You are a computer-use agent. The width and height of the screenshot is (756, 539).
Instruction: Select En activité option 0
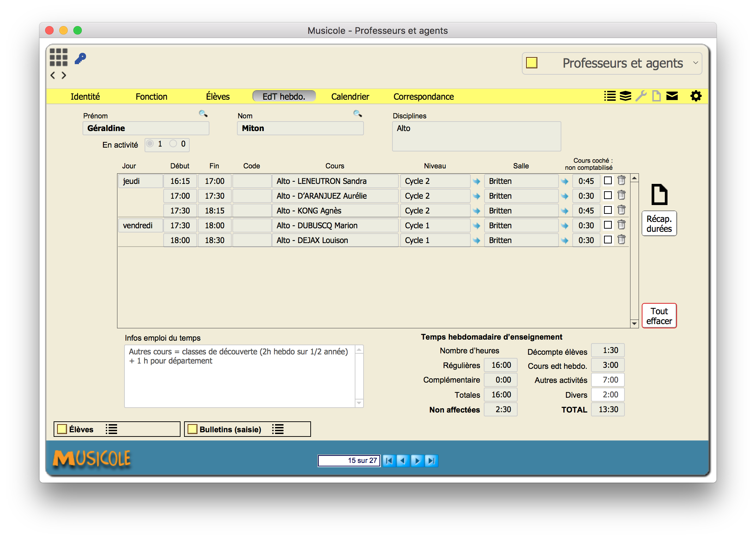(173, 144)
